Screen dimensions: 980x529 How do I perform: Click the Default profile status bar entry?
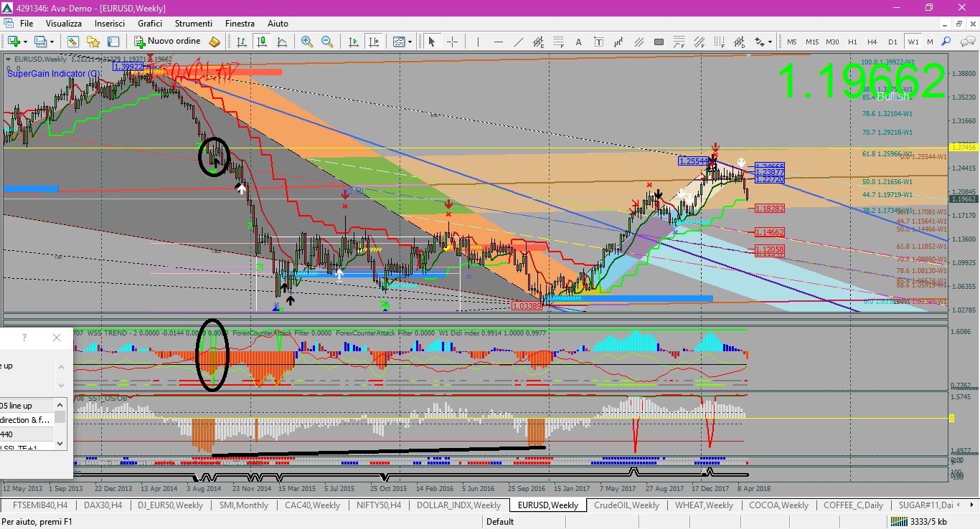tap(500, 522)
